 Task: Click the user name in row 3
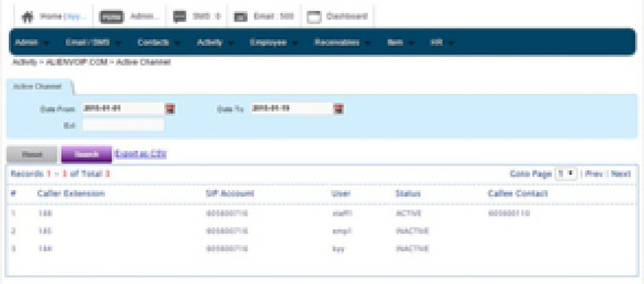338,248
